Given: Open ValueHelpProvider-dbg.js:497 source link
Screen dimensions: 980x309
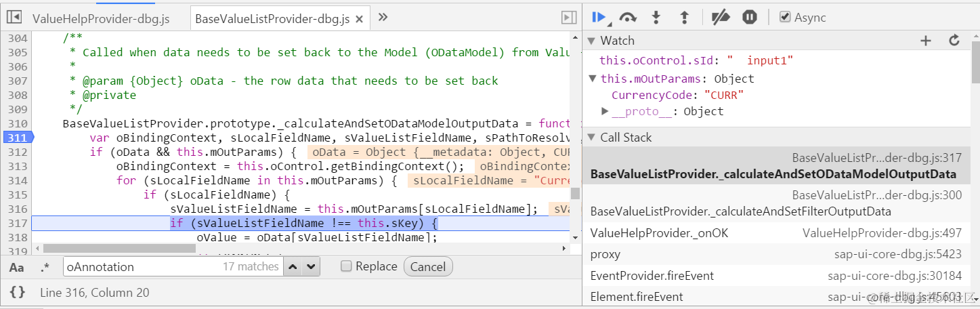Looking at the screenshot, I should coord(882,233).
